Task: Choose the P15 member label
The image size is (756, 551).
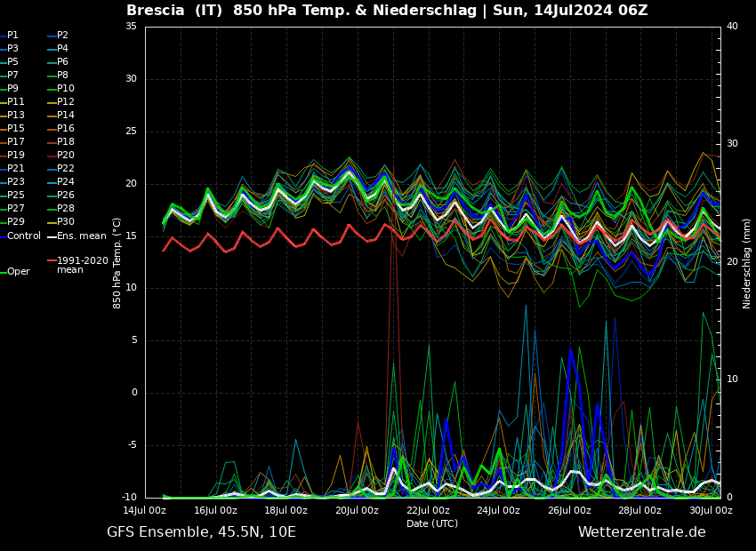Action: click(x=15, y=129)
